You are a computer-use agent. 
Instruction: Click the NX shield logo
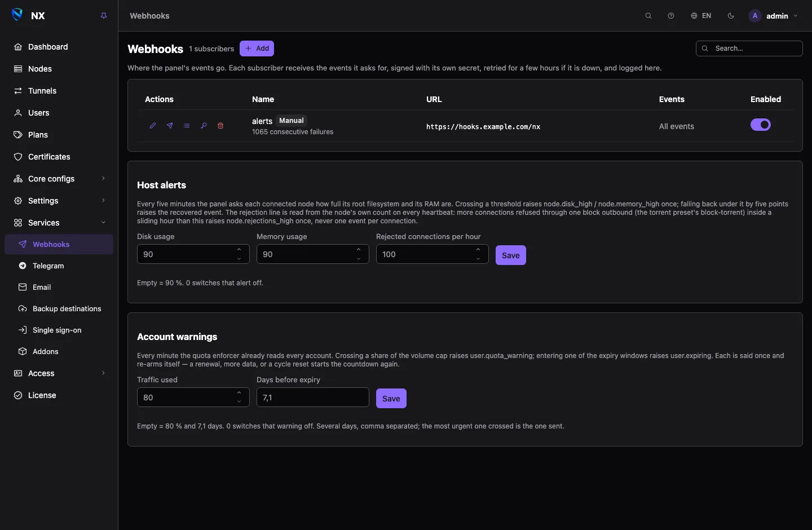click(x=17, y=15)
